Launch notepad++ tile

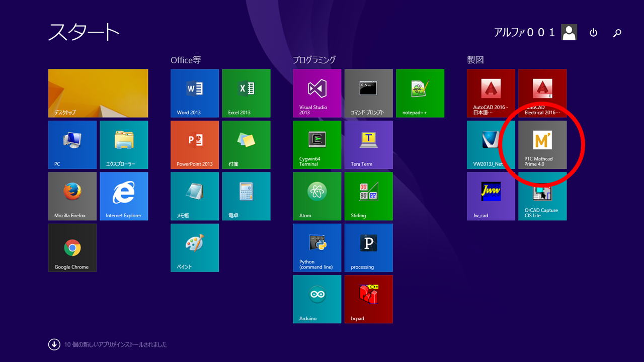coord(420,94)
